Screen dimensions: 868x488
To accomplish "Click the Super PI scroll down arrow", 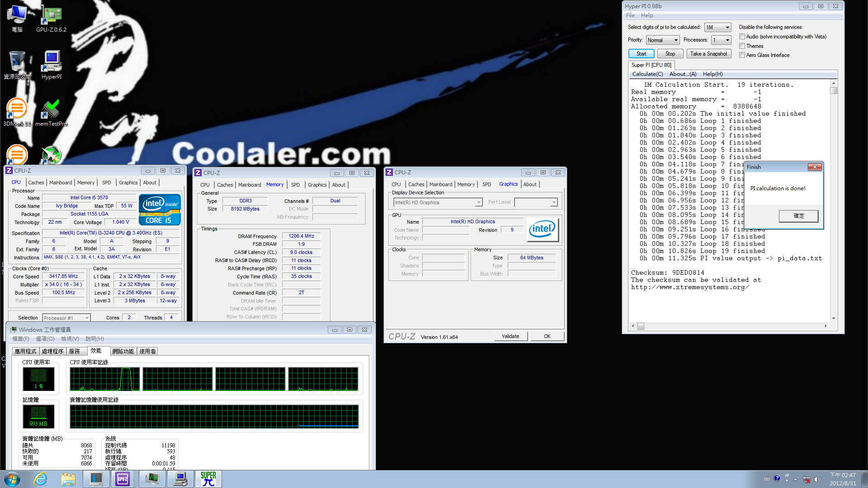I will 834,318.
